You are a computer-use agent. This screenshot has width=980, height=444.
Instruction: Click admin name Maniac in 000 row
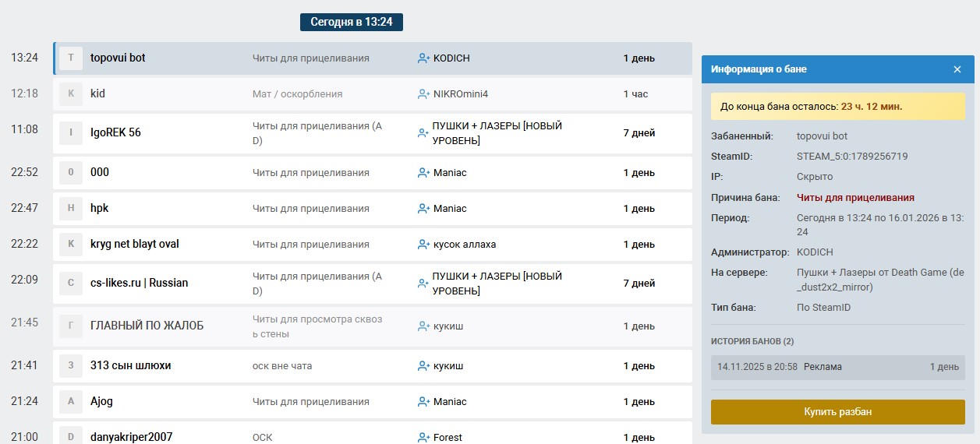click(450, 173)
